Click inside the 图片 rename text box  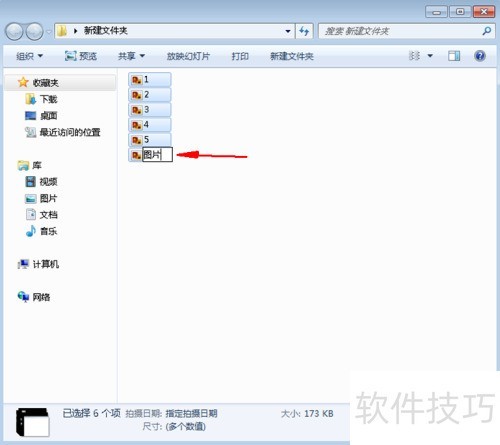coord(157,155)
